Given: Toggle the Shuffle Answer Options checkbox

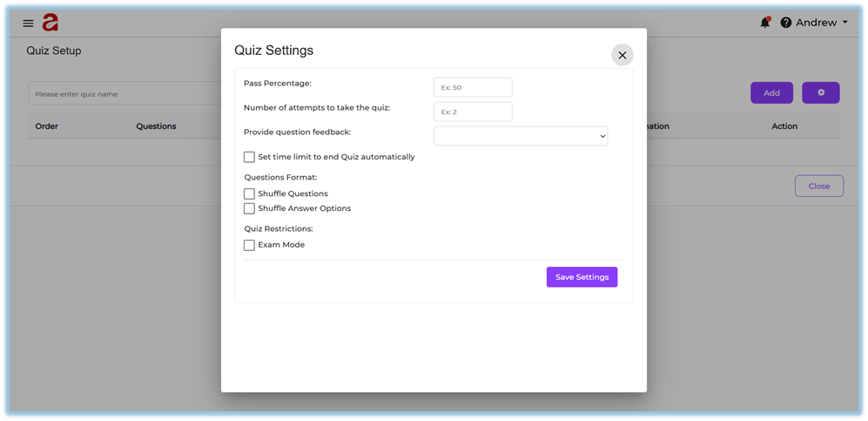Looking at the screenshot, I should pyautogui.click(x=250, y=208).
